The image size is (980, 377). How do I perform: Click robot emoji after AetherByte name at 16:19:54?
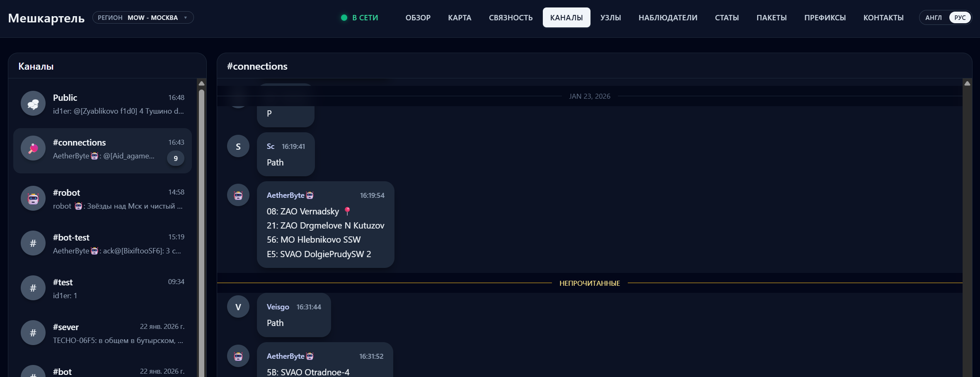[x=310, y=195]
